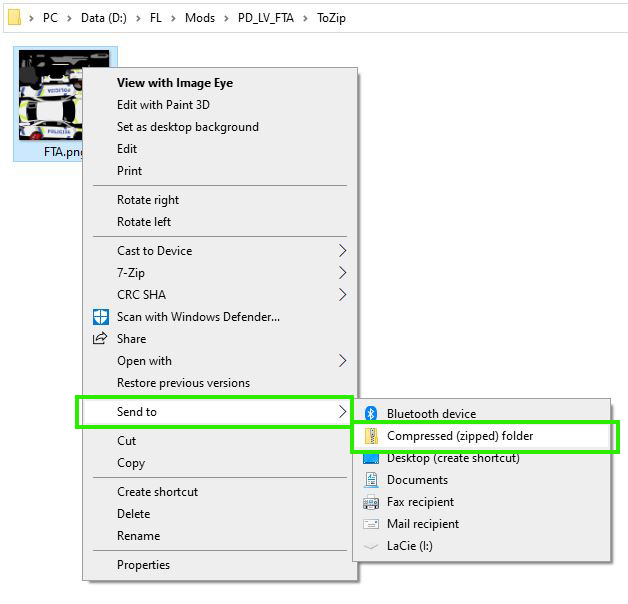
Task: Select the Edit menu entry
Action: (127, 149)
